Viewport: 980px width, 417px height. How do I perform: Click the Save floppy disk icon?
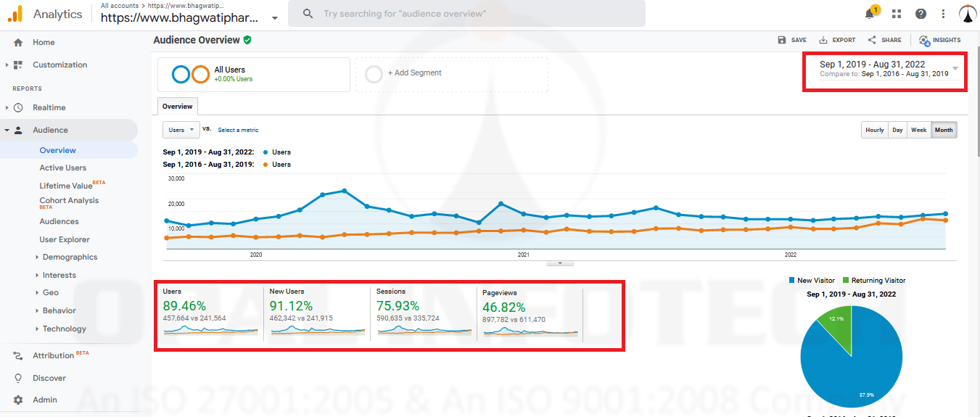point(781,40)
